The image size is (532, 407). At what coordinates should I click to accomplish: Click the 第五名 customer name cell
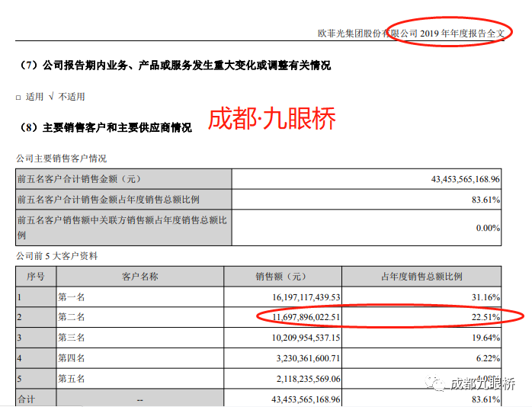139,379
